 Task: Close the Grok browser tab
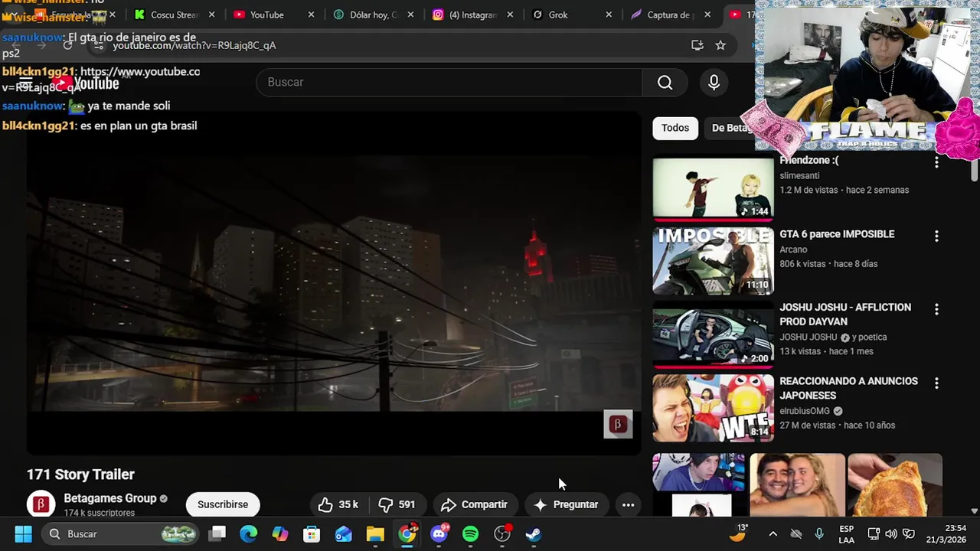[x=609, y=15]
